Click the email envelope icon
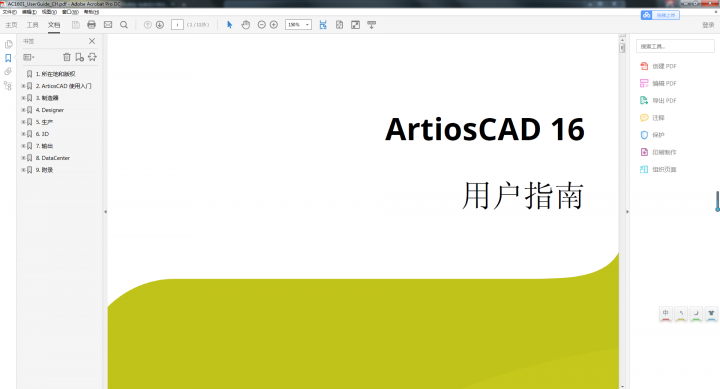The height and width of the screenshot is (389, 720). point(108,25)
